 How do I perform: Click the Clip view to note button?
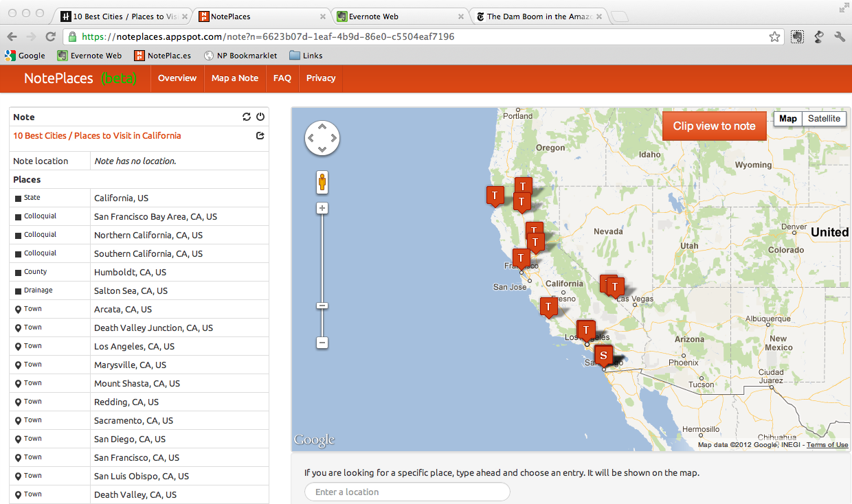[x=714, y=126]
